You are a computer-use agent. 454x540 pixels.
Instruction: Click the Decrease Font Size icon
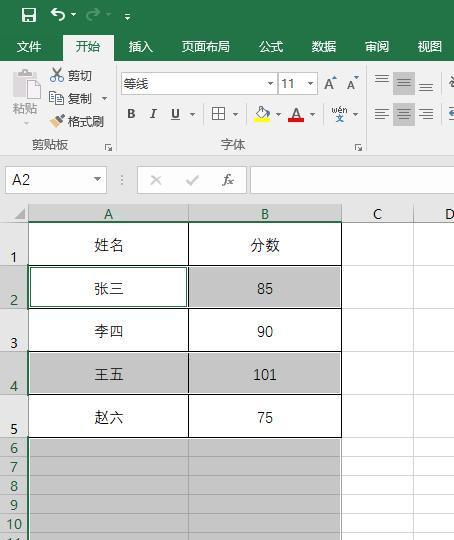pos(352,83)
